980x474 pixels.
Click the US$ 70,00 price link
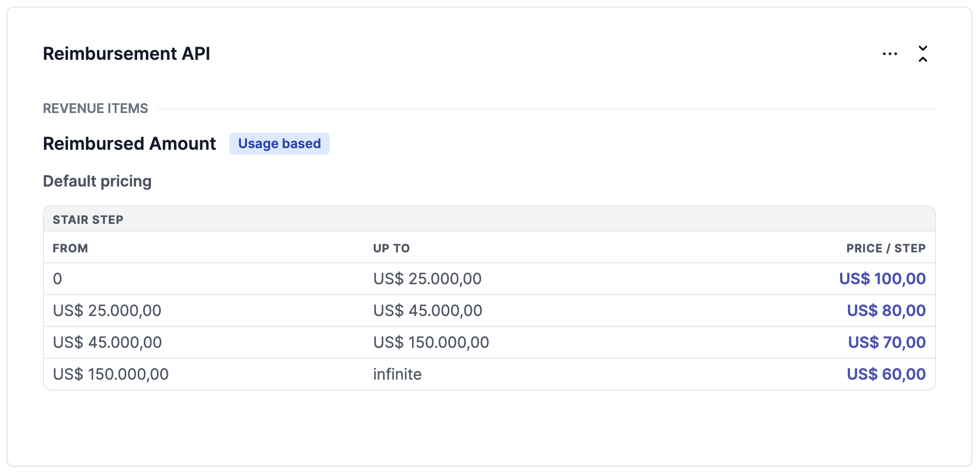(886, 342)
